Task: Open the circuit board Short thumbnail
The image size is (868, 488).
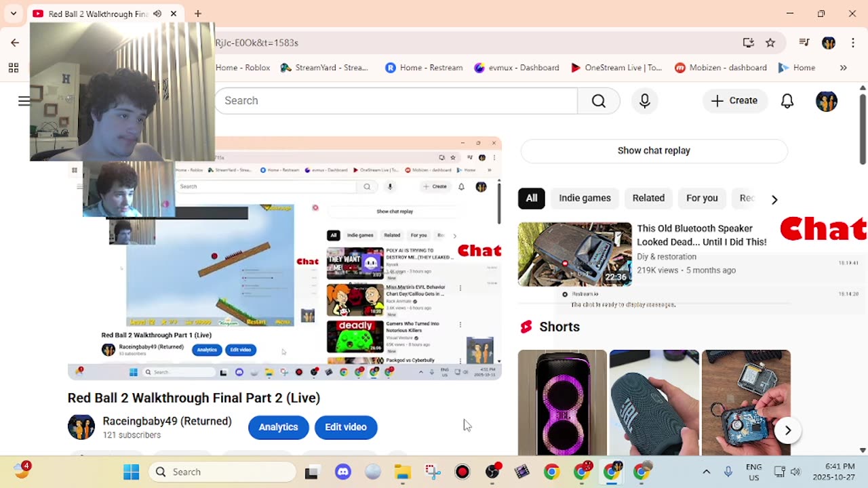Action: click(746, 403)
